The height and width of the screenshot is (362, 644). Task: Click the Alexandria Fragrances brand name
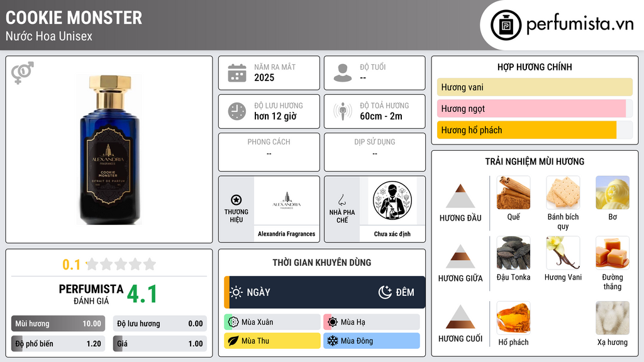(286, 234)
